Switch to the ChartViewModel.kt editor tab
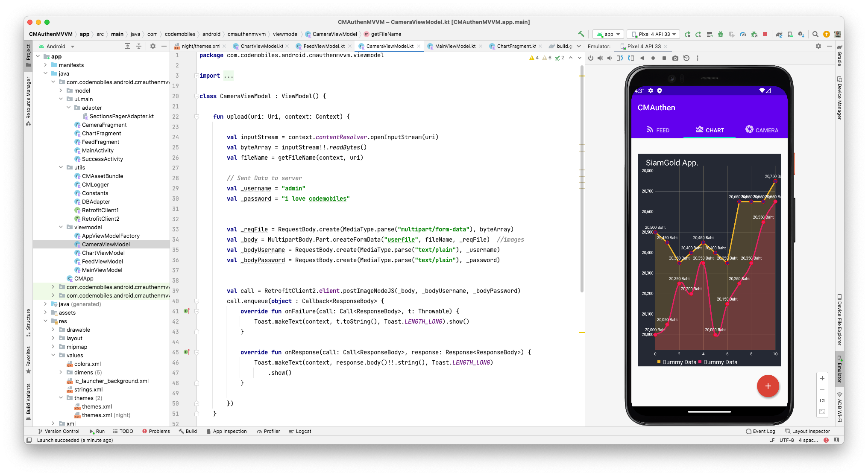 [x=261, y=46]
